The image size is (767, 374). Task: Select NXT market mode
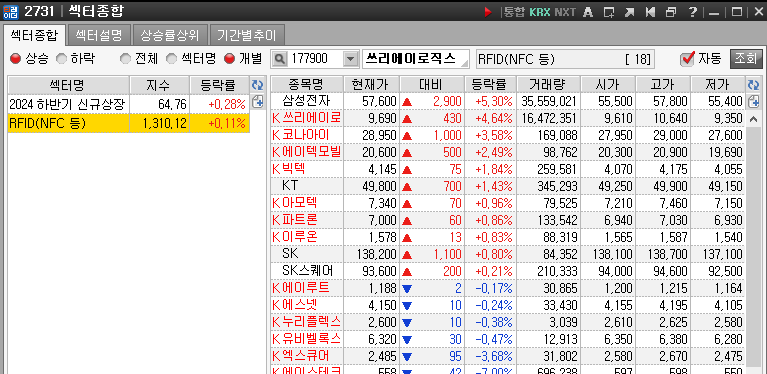[x=565, y=12]
